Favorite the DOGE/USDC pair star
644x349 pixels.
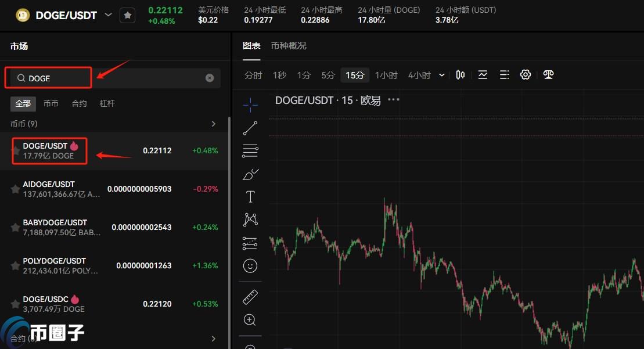tap(15, 304)
